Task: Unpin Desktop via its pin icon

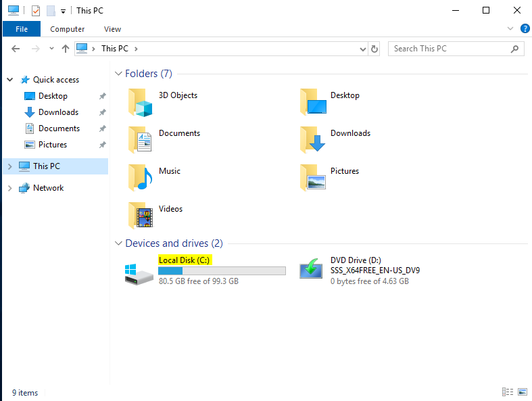Action: click(103, 96)
